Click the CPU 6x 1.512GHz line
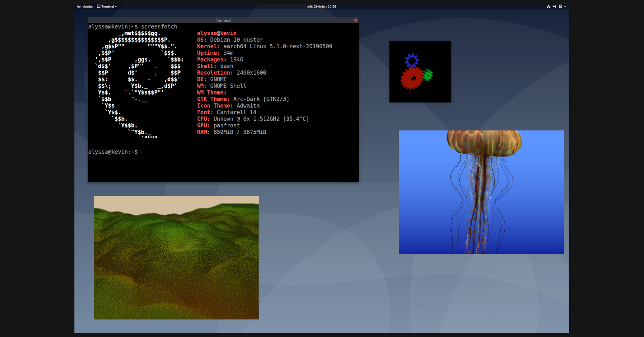The image size is (644, 337). pos(253,119)
